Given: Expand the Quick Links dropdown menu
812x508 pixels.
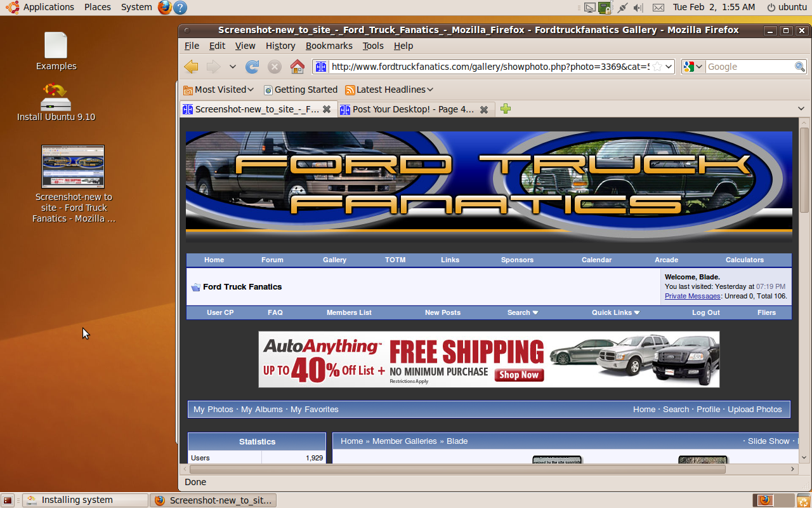Looking at the screenshot, I should pyautogui.click(x=615, y=312).
